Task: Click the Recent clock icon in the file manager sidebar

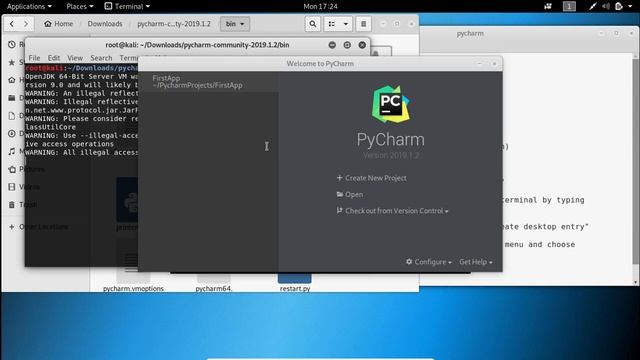Action: pos(12,44)
